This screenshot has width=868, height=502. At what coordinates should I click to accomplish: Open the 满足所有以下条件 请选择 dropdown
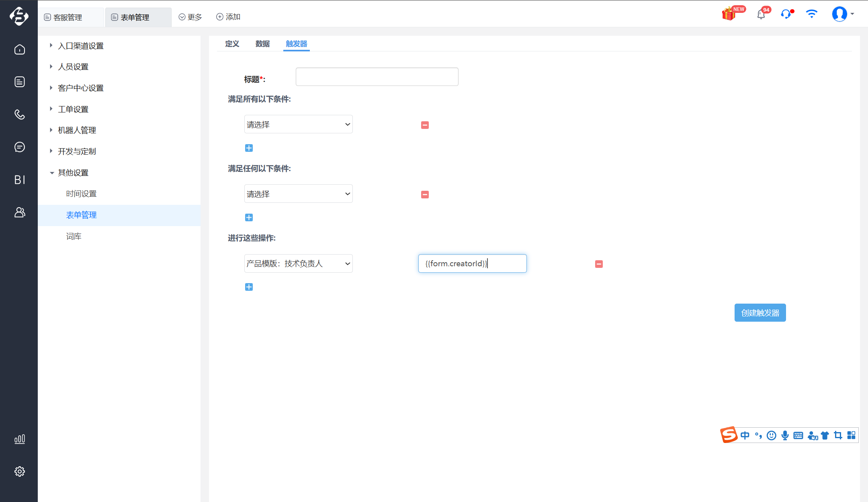(298, 124)
